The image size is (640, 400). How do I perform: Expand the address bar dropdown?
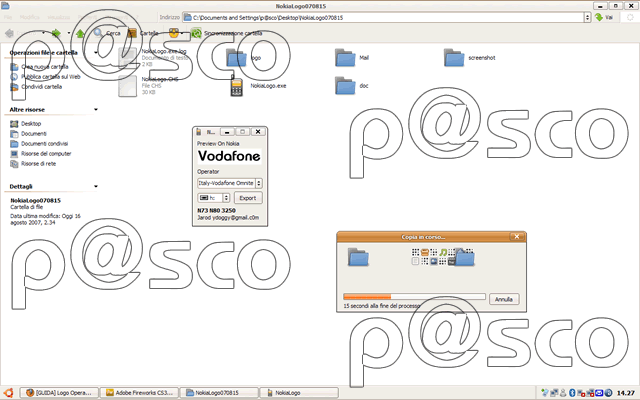point(587,17)
